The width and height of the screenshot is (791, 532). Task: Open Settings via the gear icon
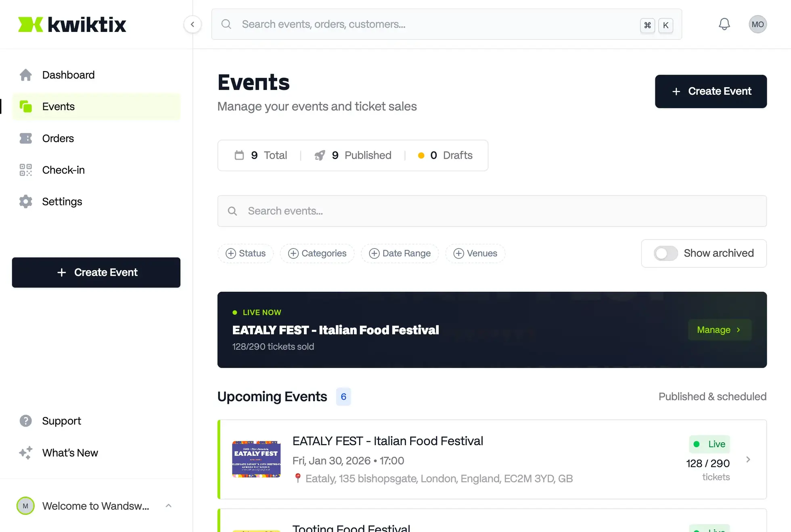pos(25,201)
